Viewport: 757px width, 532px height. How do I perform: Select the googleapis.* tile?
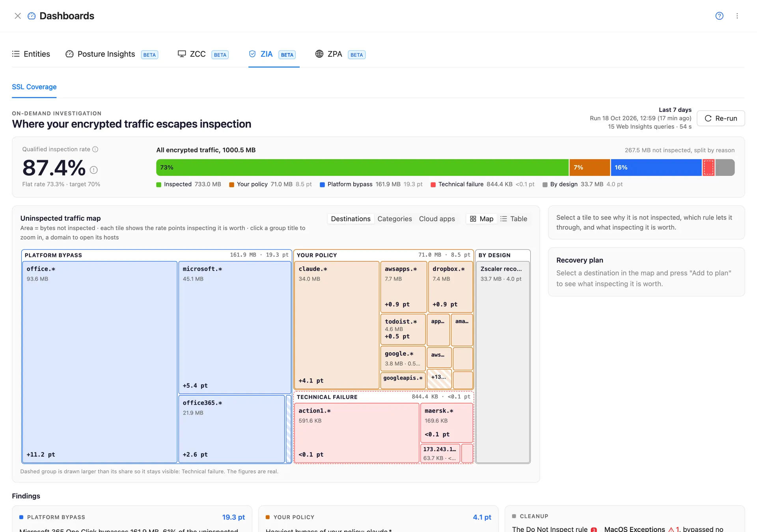pos(403,380)
